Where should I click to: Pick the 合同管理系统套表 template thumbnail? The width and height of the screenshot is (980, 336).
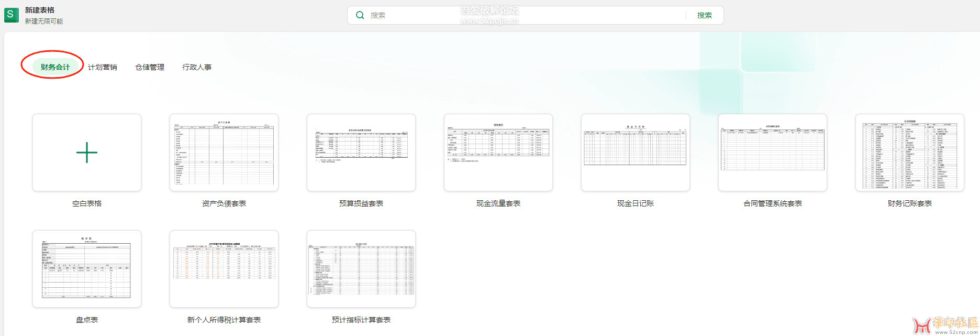(773, 153)
